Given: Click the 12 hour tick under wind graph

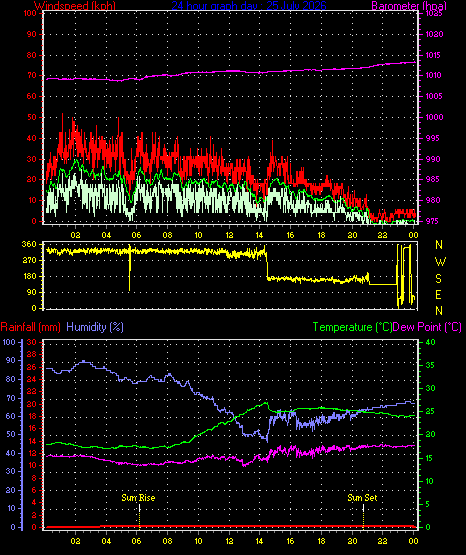Looking at the screenshot, I should 229,235.
